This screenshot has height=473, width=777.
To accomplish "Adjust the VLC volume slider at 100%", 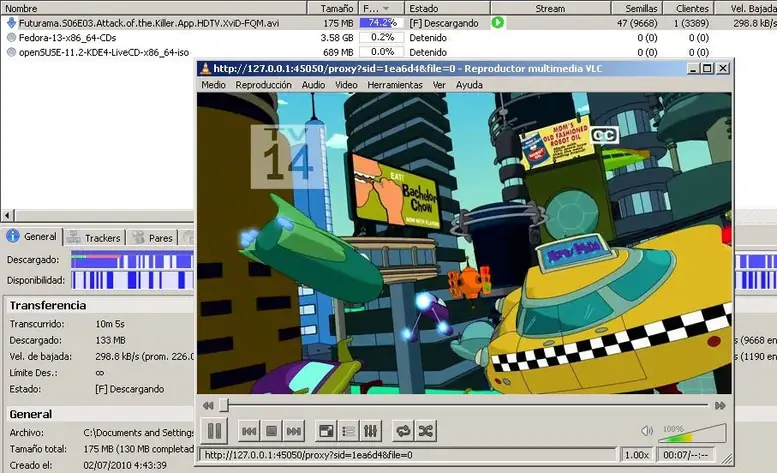I will click(x=692, y=433).
